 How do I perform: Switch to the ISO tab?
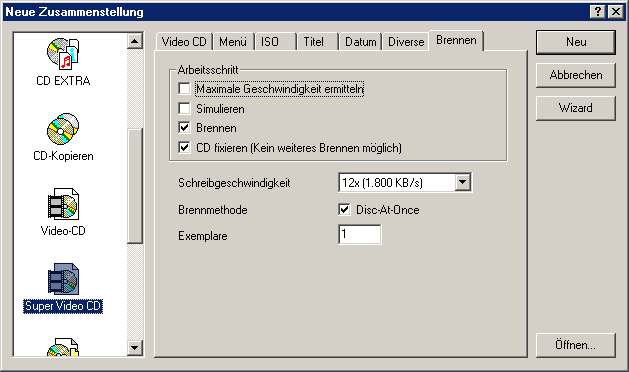(275, 42)
